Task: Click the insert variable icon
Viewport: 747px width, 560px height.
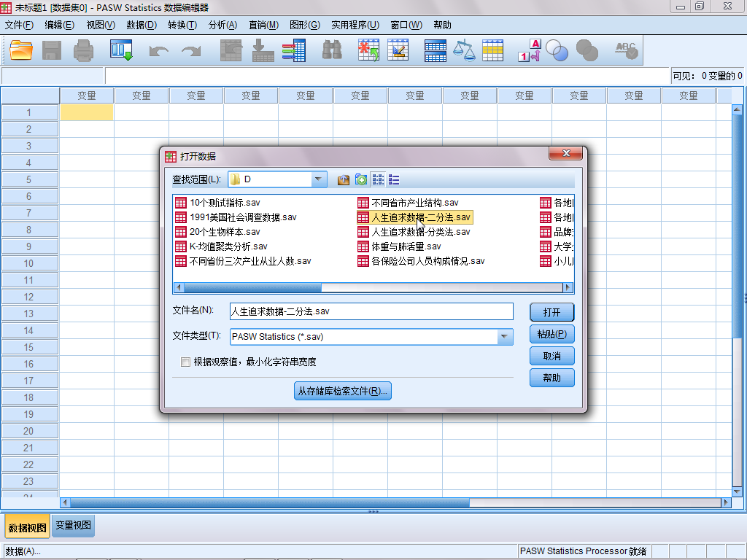Action: point(398,50)
